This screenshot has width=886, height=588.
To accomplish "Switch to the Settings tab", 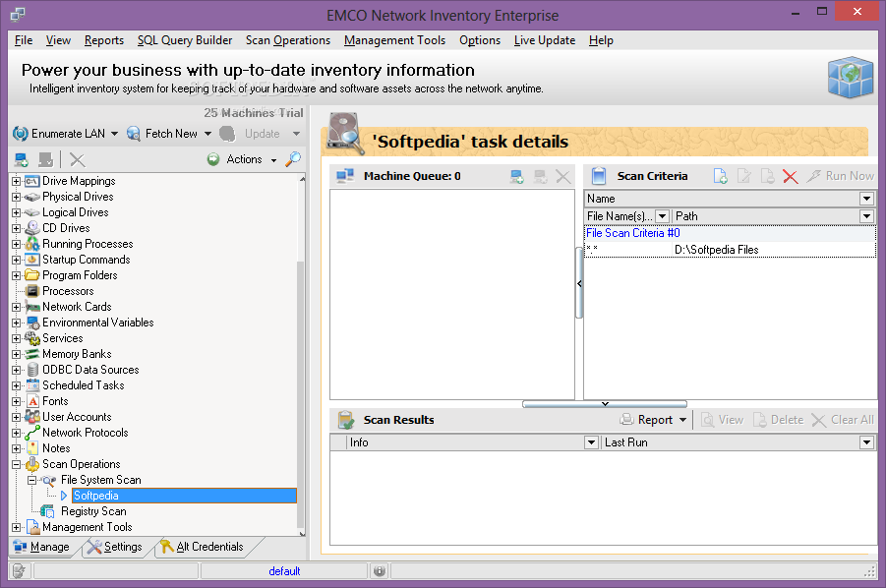I will point(115,547).
